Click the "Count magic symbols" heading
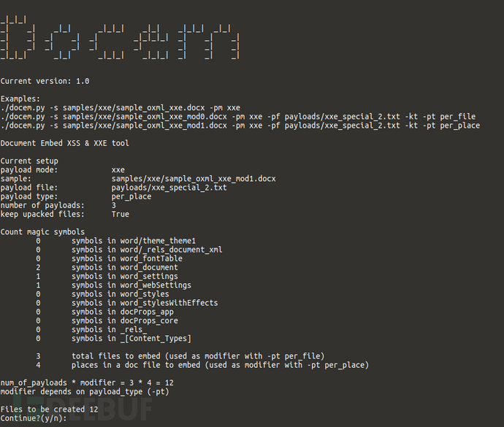This screenshot has width=504, height=427. [42, 232]
